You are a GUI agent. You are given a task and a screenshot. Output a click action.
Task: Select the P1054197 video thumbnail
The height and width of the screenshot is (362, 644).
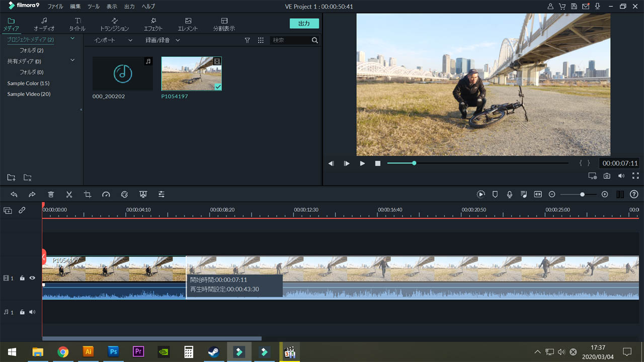[x=191, y=73]
